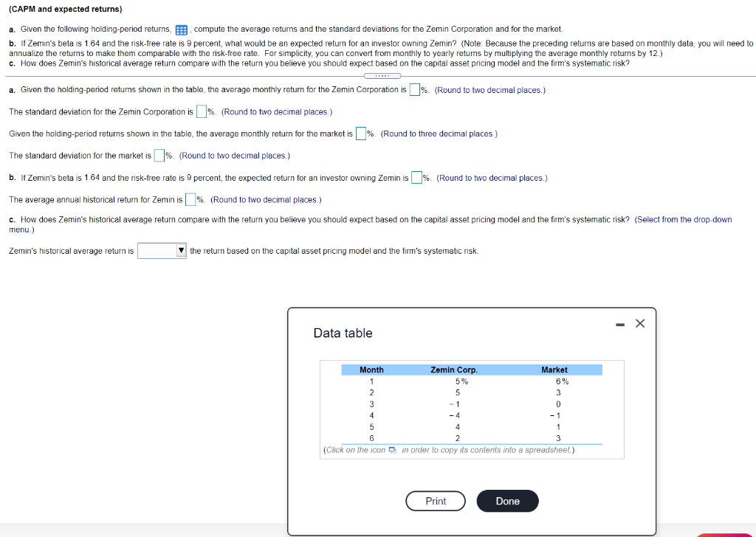Screen dimensions: 756x537
Task: Select the expected return answer box in part b
Action: point(416,178)
